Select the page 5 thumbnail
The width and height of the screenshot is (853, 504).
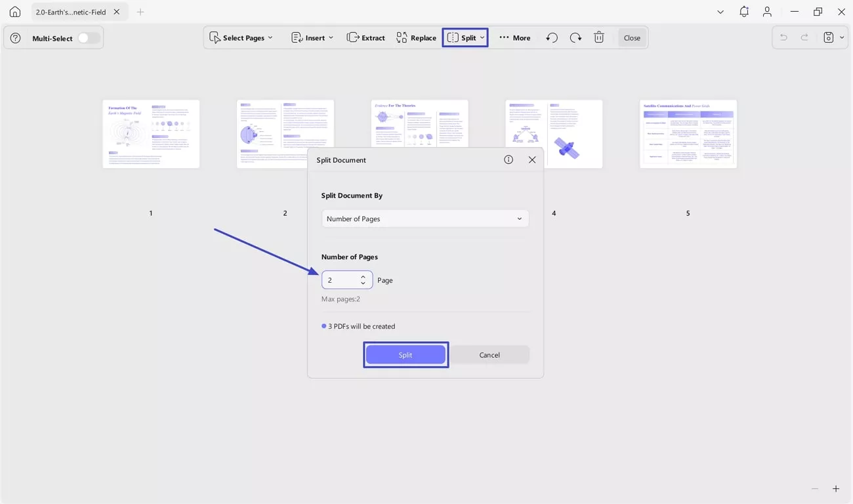point(688,134)
